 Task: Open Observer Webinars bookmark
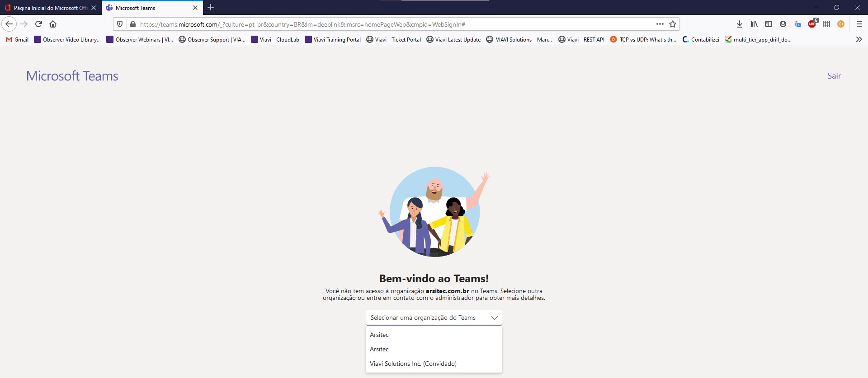140,39
